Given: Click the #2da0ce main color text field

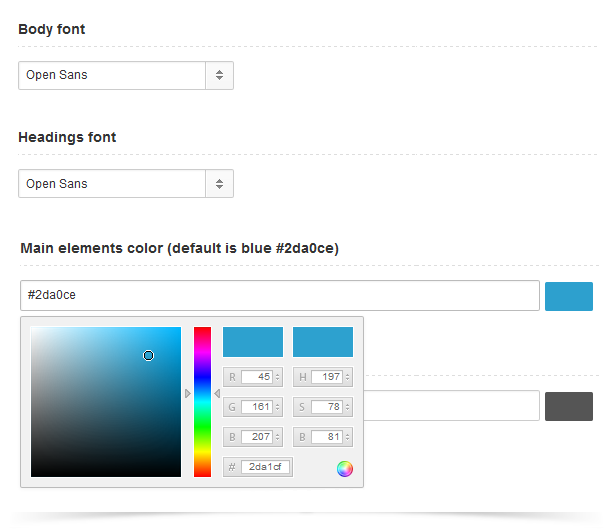Looking at the screenshot, I should [280, 296].
